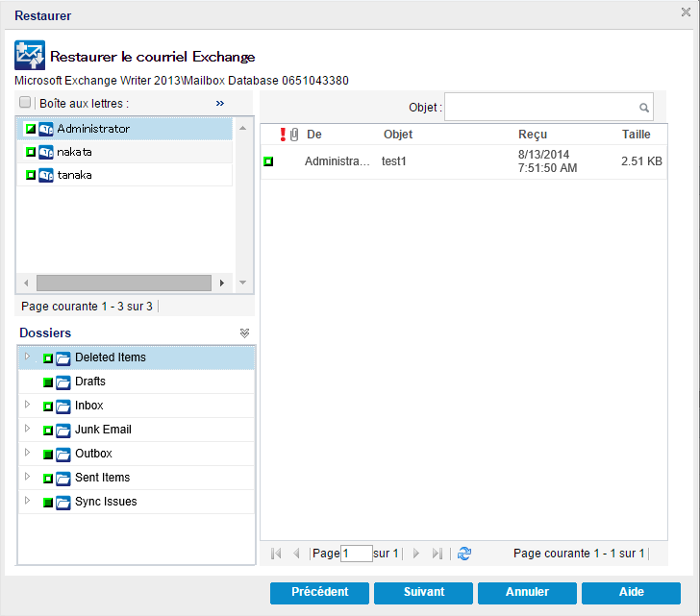Toggle checkbox for the test1 email row
Screen dimensions: 700x616
click(268, 161)
